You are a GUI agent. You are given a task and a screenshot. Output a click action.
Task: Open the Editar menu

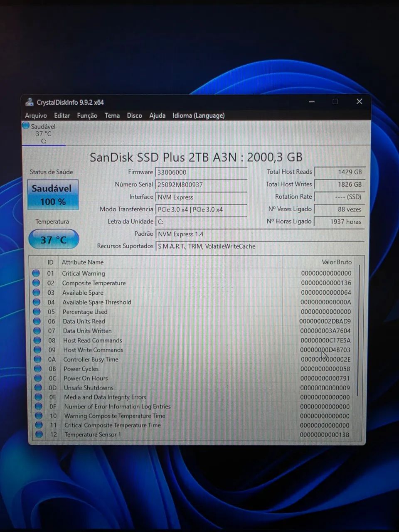62,116
